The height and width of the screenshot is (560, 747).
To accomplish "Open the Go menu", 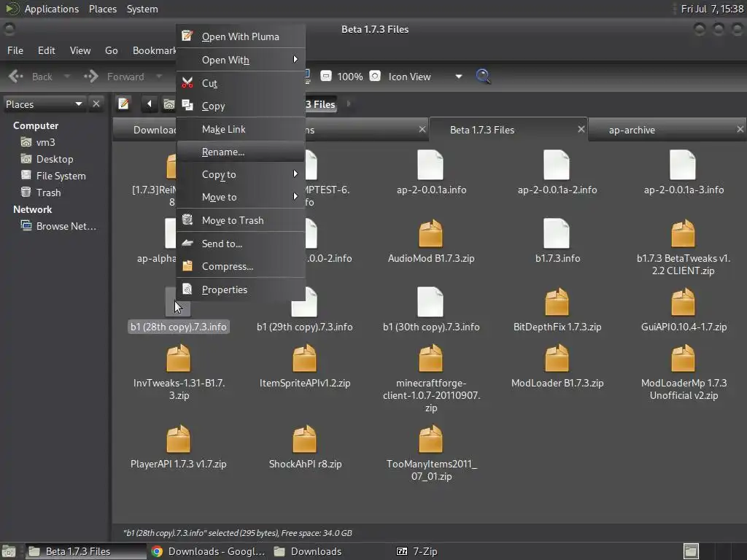I will pos(111,50).
